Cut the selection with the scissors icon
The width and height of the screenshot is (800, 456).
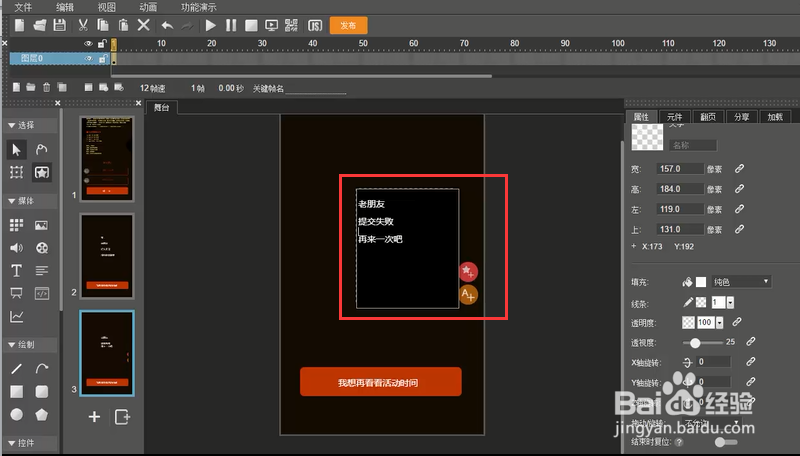tap(83, 25)
